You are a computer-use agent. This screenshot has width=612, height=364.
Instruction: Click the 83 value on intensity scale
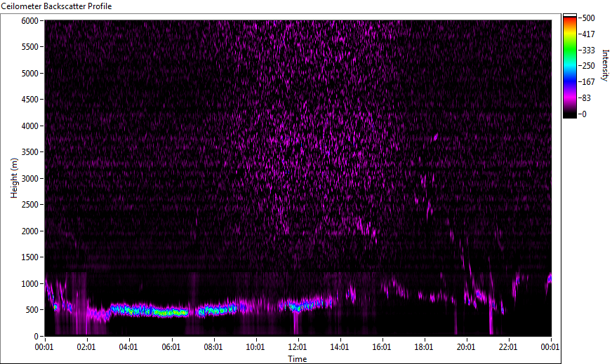tap(586, 98)
